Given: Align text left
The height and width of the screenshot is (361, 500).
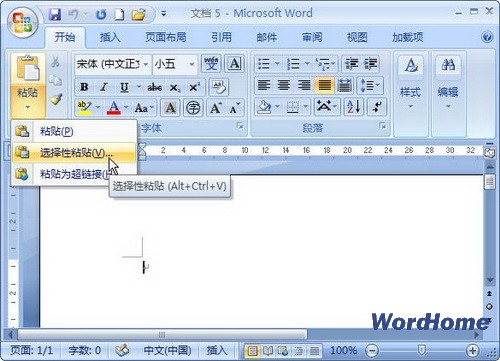Looking at the screenshot, I should pos(264,85).
